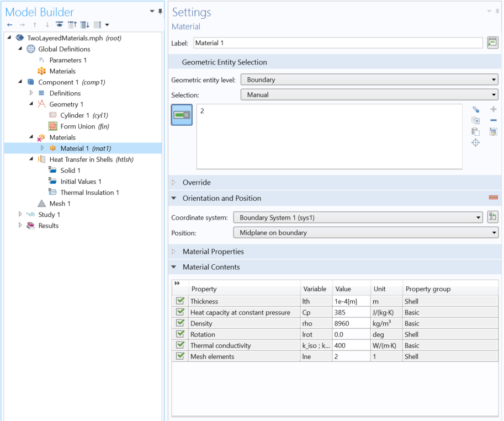Screen dimensions: 504x421
Task: Click the Add to Selection plus icon
Action: (x=494, y=109)
